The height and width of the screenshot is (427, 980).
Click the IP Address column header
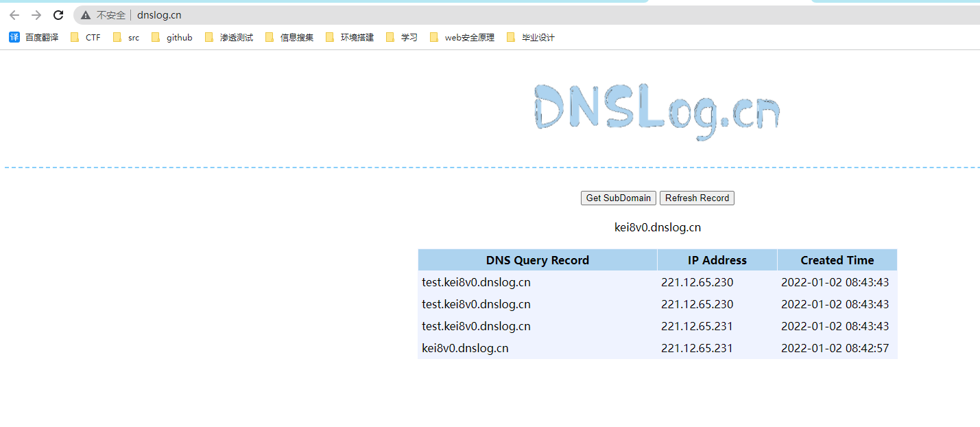click(x=717, y=260)
